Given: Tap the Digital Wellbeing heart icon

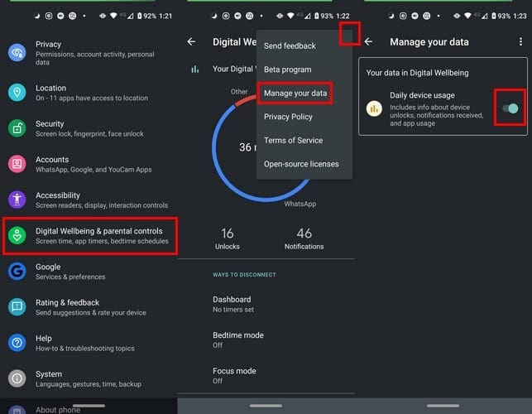Looking at the screenshot, I should coord(17,235).
